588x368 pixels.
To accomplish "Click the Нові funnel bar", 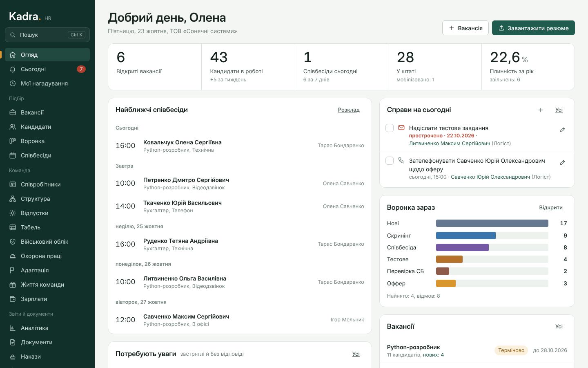I will tap(492, 223).
